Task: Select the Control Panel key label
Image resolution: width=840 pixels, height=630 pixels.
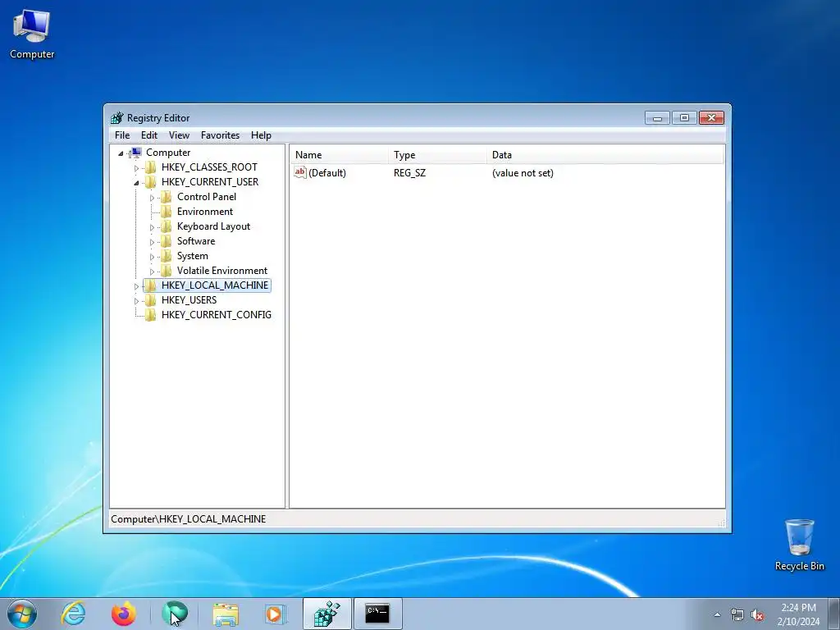Action: (207, 197)
